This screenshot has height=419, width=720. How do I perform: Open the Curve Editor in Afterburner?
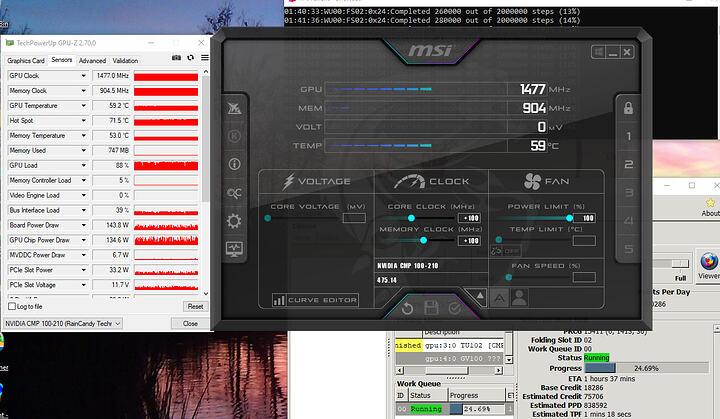315,300
